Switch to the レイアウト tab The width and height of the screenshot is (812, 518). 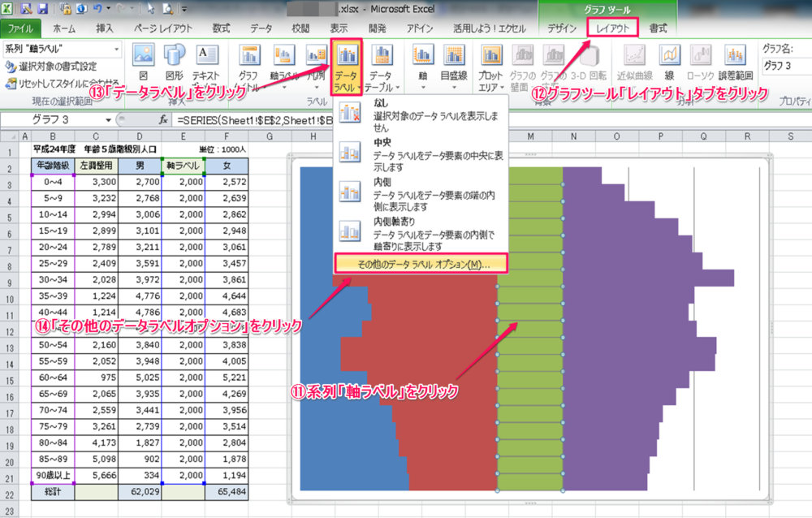(612, 28)
